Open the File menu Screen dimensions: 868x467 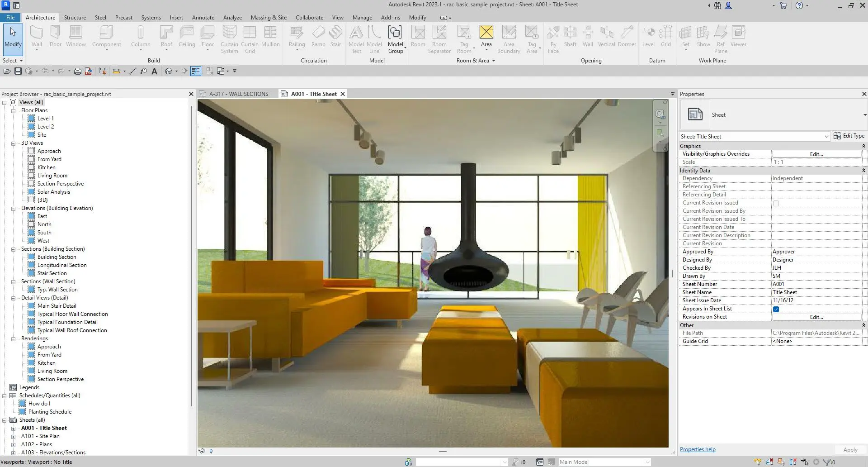[10, 18]
